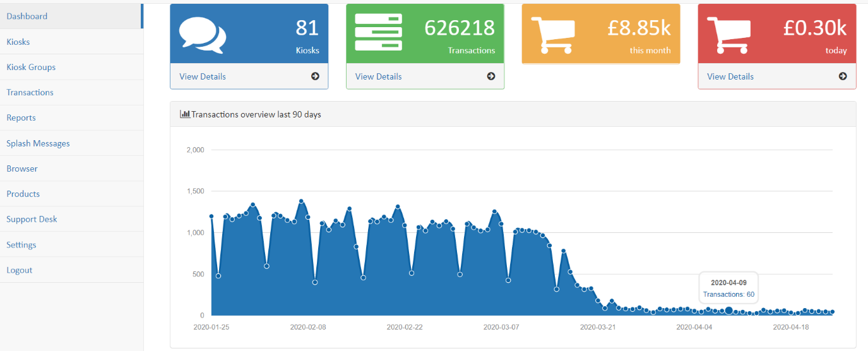Image resolution: width=868 pixels, height=351 pixels.
Task: Open Reports in the sidebar
Action: pyautogui.click(x=71, y=117)
